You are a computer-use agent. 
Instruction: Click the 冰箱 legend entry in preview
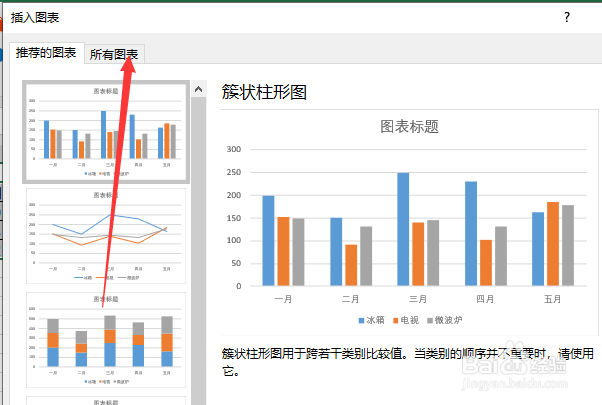point(371,320)
